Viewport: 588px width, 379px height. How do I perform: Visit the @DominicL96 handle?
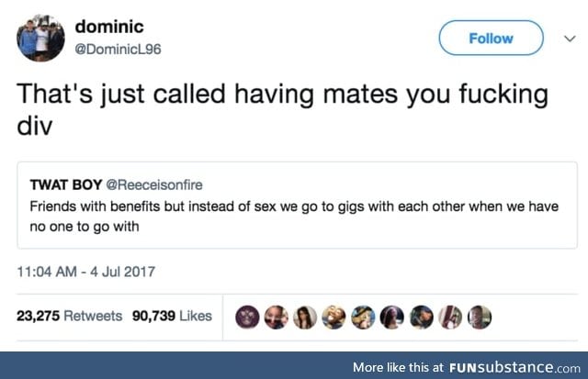(118, 49)
